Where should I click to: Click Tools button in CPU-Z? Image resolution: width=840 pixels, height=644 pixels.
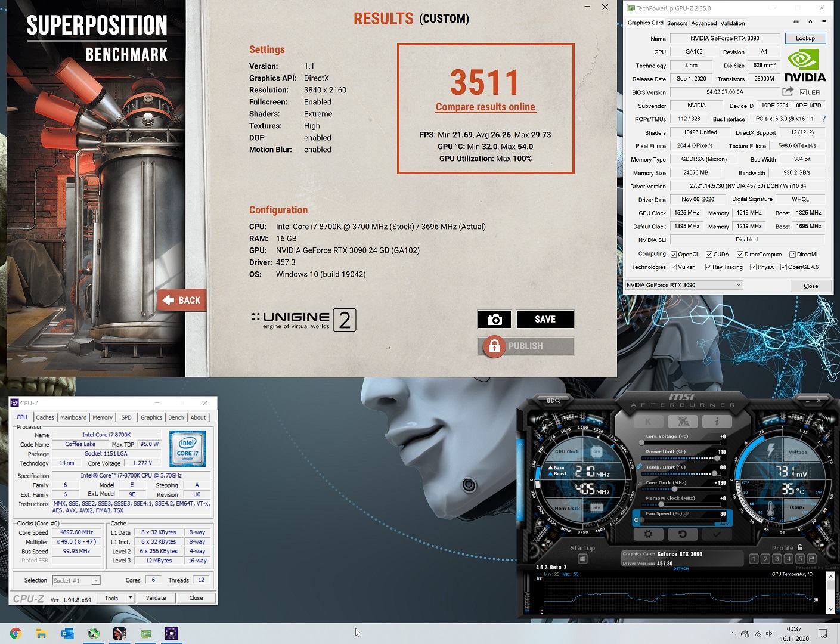(111, 597)
